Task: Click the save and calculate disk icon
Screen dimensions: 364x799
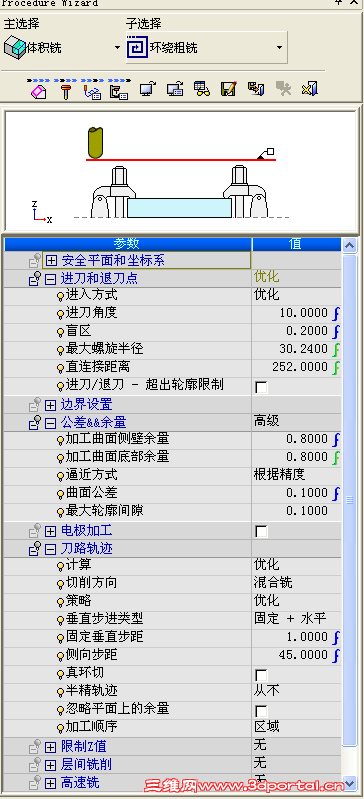Action: click(228, 89)
